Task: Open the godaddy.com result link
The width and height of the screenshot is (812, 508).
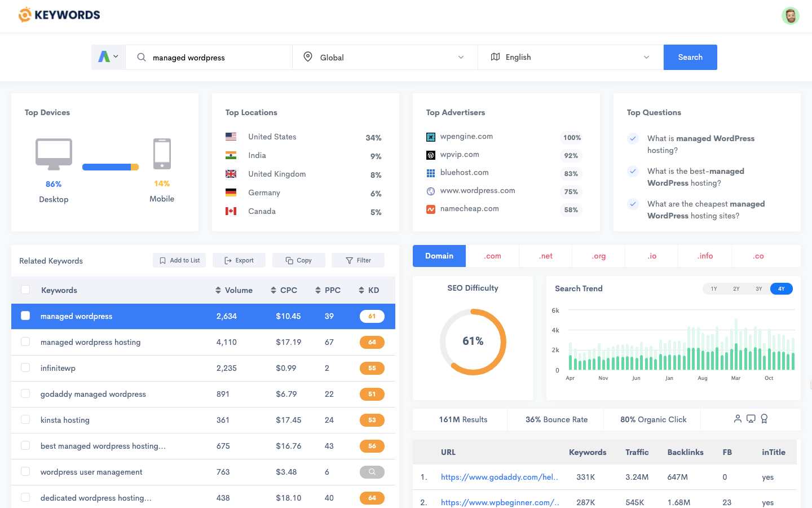Action: coord(500,477)
